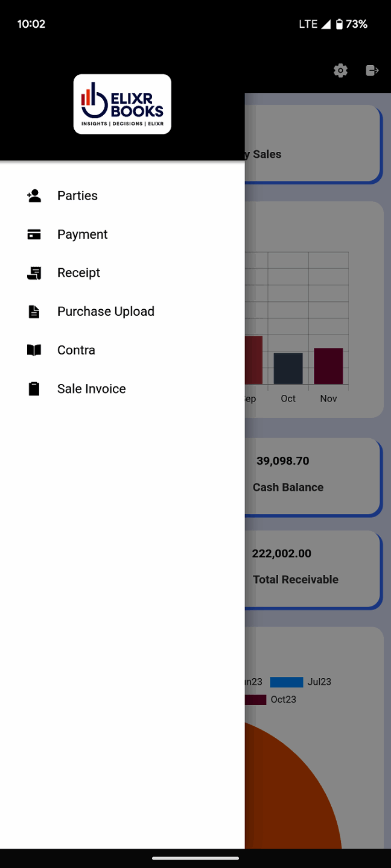Click the Payment card icon

pyautogui.click(x=34, y=234)
